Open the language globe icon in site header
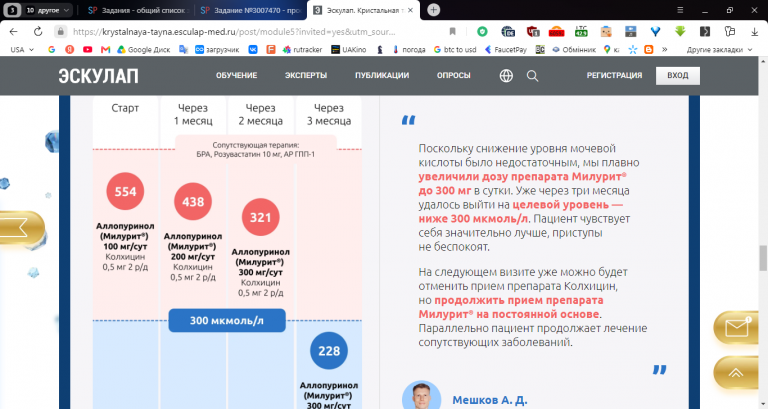 (x=506, y=75)
